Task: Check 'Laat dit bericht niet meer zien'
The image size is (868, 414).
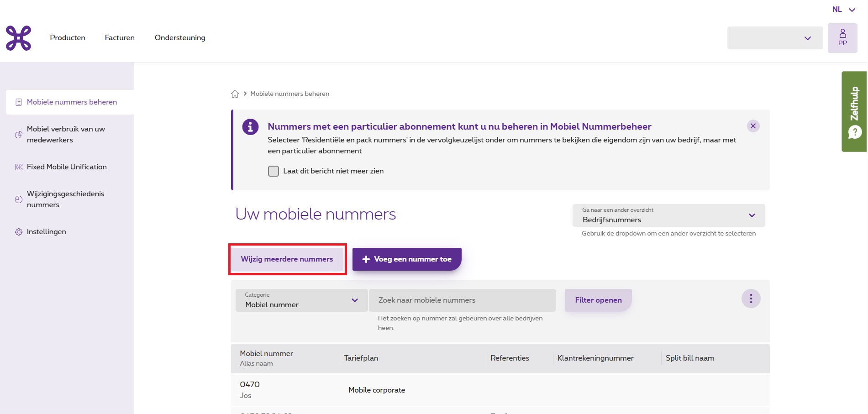Action: pyautogui.click(x=274, y=171)
